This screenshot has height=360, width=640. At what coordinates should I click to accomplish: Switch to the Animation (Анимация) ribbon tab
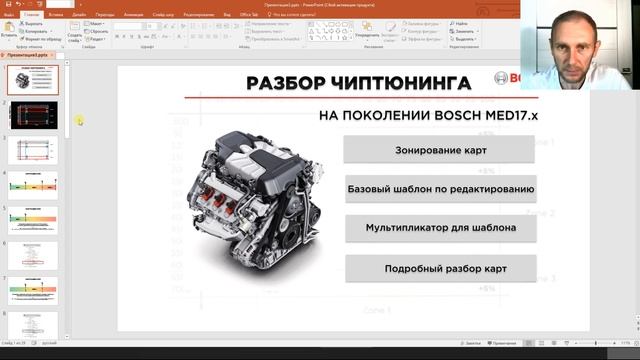(133, 15)
